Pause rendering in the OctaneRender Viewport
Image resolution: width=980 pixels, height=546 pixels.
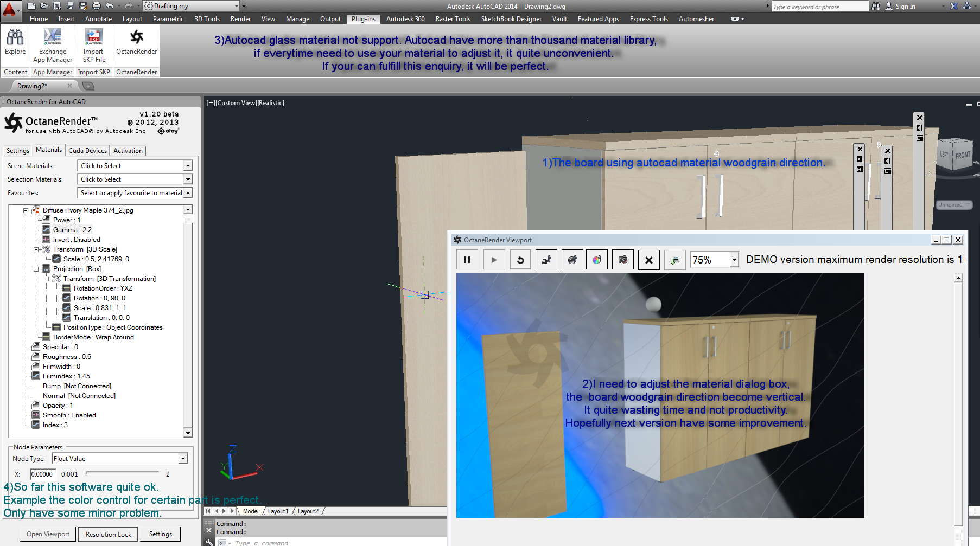pos(467,260)
